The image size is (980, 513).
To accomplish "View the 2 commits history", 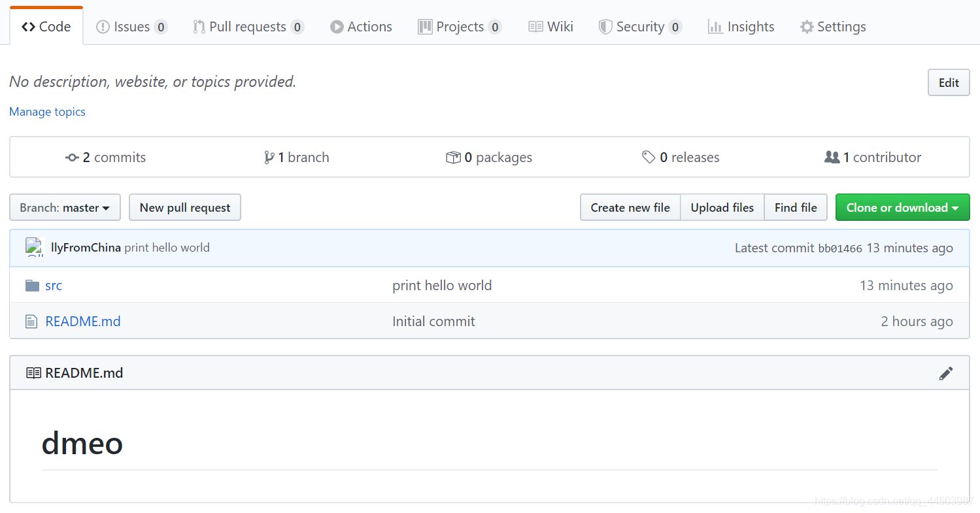I will (x=106, y=157).
